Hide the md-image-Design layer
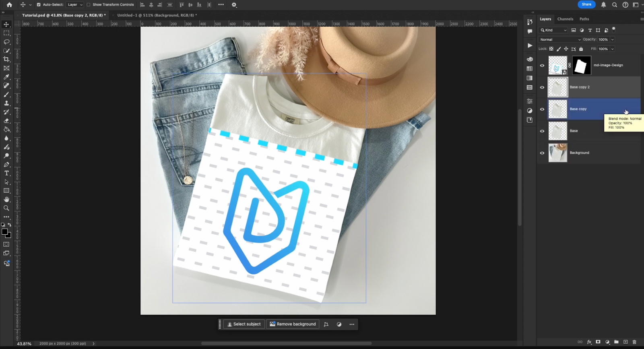 tap(542, 65)
